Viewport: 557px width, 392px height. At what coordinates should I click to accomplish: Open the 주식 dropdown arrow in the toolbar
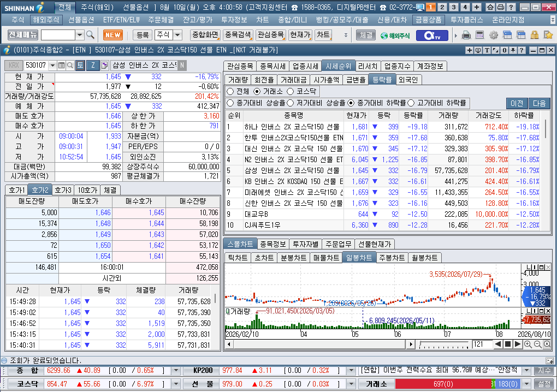[x=177, y=35]
